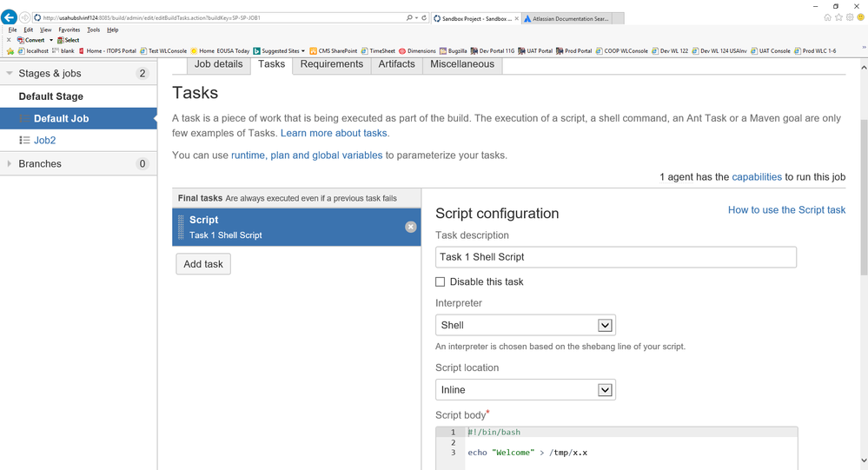
Task: Click the browser forward arrow
Action: pyautogui.click(x=25, y=17)
